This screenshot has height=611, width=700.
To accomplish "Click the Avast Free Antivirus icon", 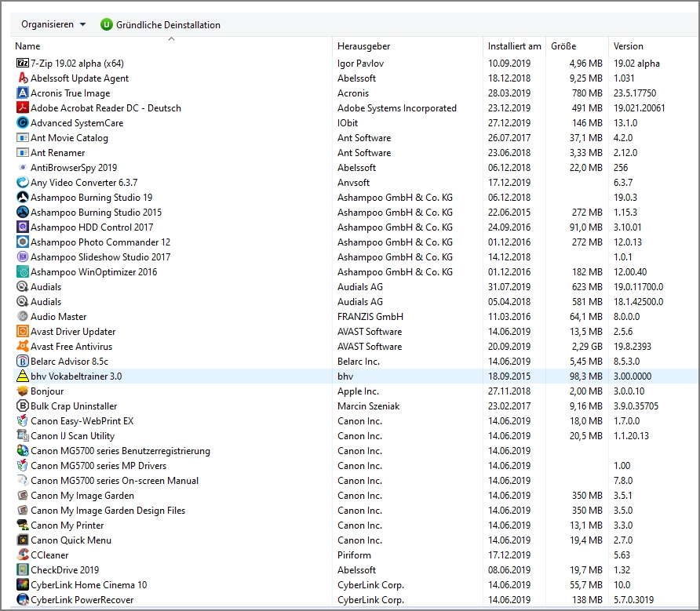I will [22, 347].
